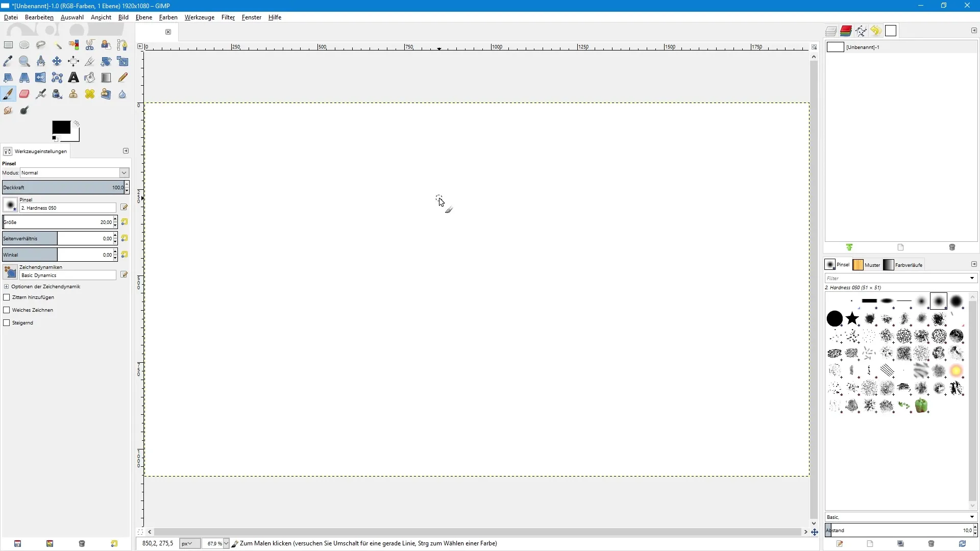
Task: Enable Zittern hinzufügen checkbox
Action: 7,297
